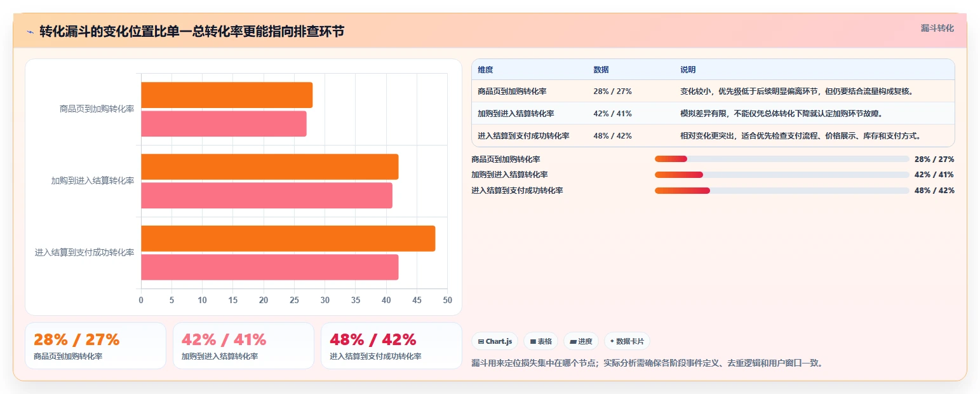Click the 0 tick on chart x-axis
980x394 pixels.
[141, 300]
